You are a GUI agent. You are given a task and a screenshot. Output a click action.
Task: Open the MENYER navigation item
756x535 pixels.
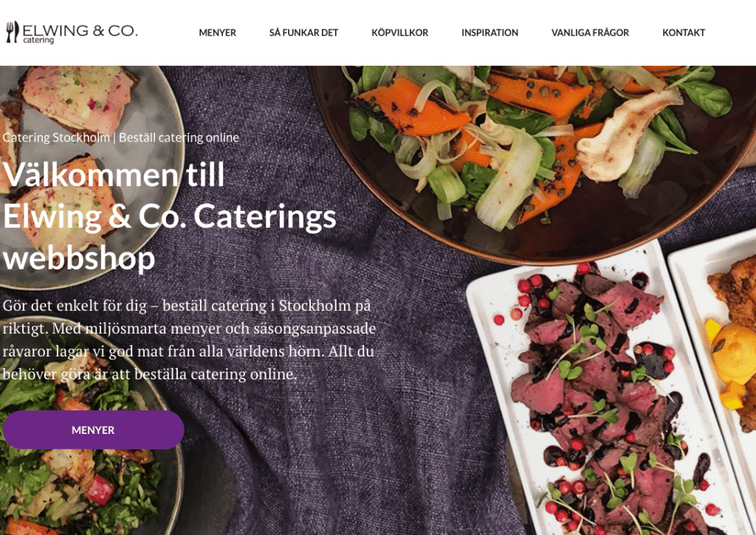[218, 32]
